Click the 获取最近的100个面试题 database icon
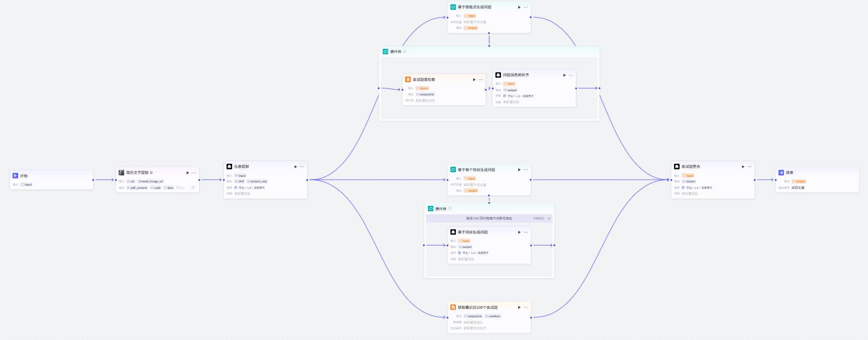Image resolution: width=868 pixels, height=340 pixels. click(453, 307)
